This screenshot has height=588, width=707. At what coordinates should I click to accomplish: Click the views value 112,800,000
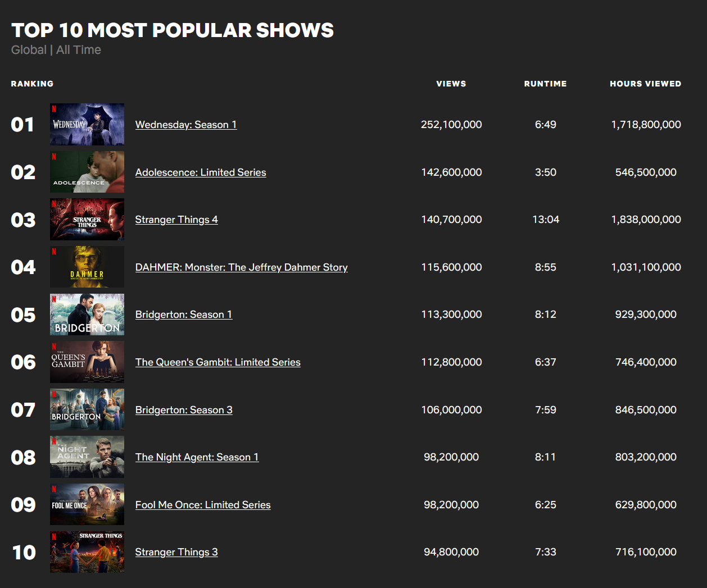pyautogui.click(x=451, y=362)
